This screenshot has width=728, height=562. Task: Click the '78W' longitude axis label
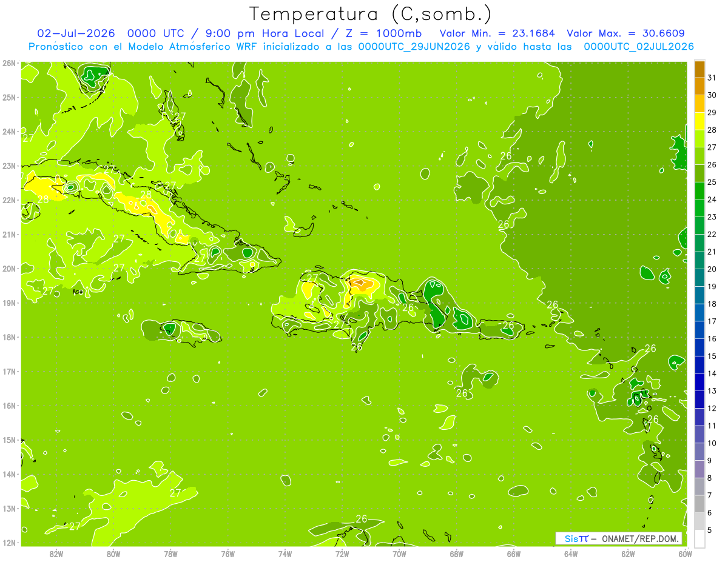click(170, 553)
